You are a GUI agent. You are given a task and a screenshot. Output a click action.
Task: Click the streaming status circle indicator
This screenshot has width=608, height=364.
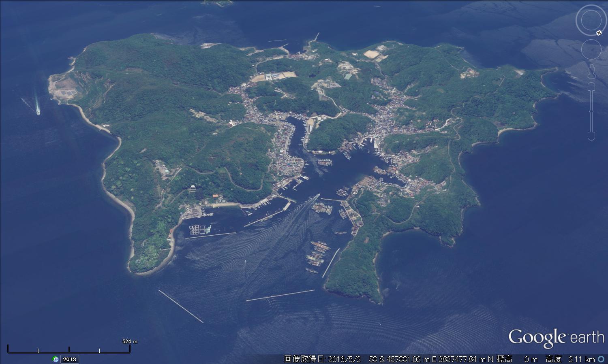click(600, 359)
